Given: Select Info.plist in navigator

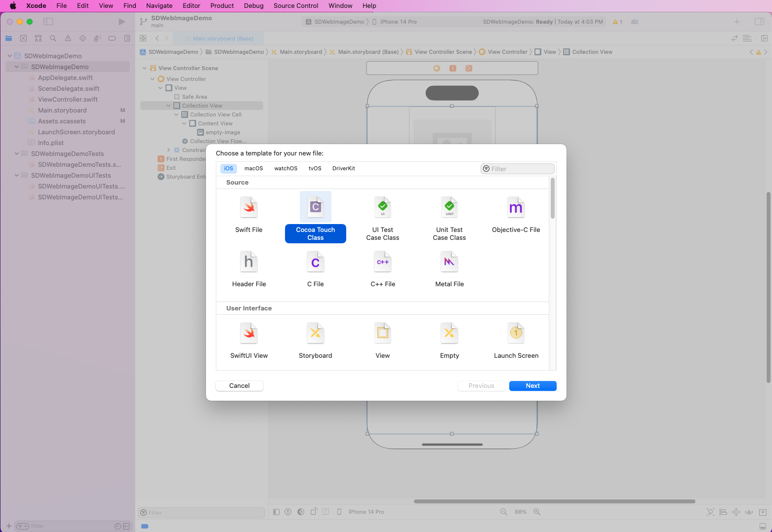Looking at the screenshot, I should click(x=51, y=143).
